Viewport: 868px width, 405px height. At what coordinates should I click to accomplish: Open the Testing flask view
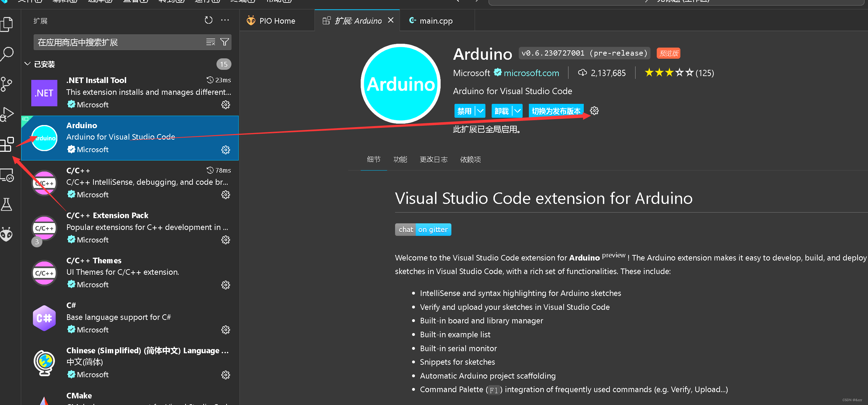tap(7, 204)
